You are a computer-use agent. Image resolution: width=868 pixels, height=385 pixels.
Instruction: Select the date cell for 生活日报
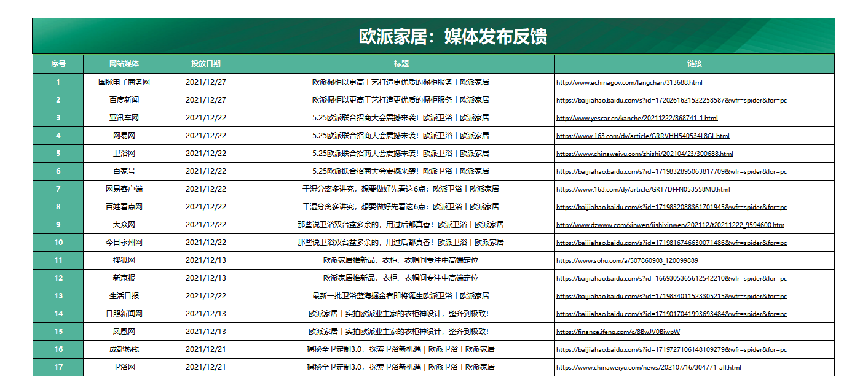click(206, 296)
